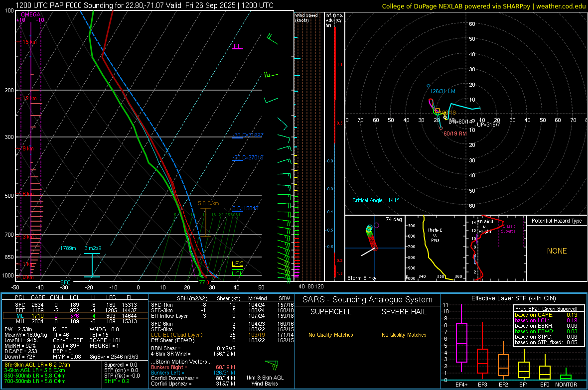Click the Prob EF2+ Given Supercell heading
The image size is (588, 390).
point(546,309)
